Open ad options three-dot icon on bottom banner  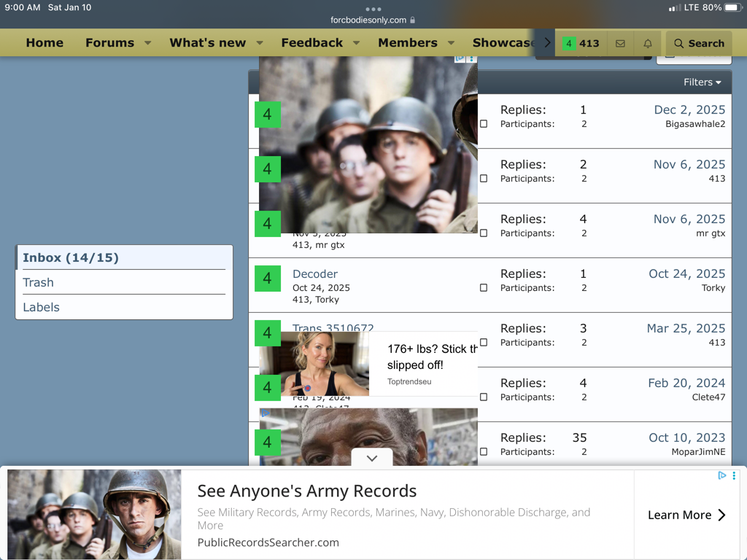click(734, 475)
